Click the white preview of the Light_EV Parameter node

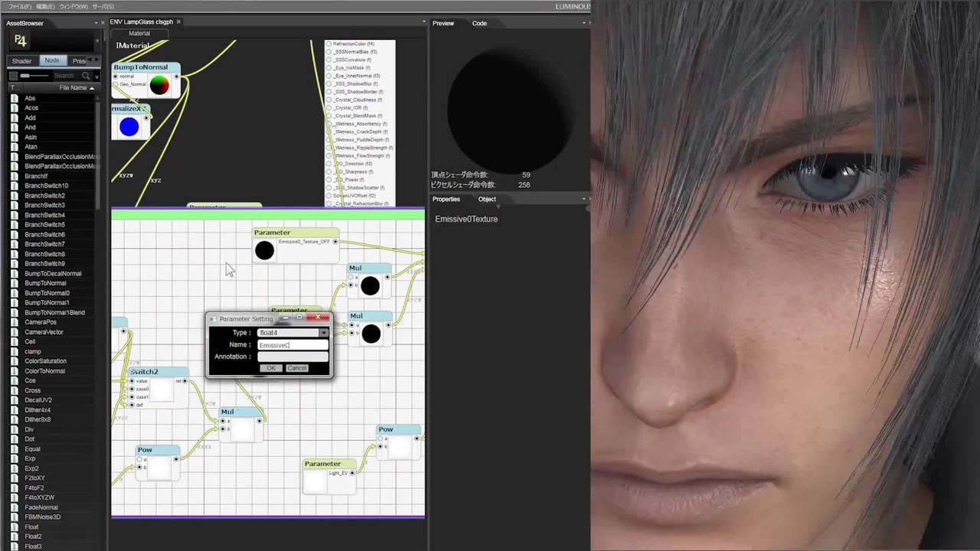tap(315, 482)
